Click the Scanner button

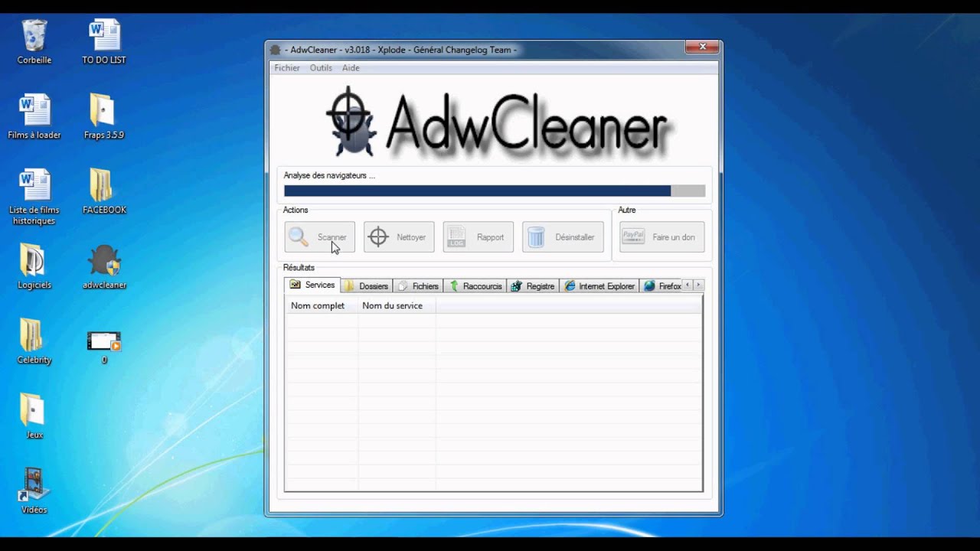[320, 237]
